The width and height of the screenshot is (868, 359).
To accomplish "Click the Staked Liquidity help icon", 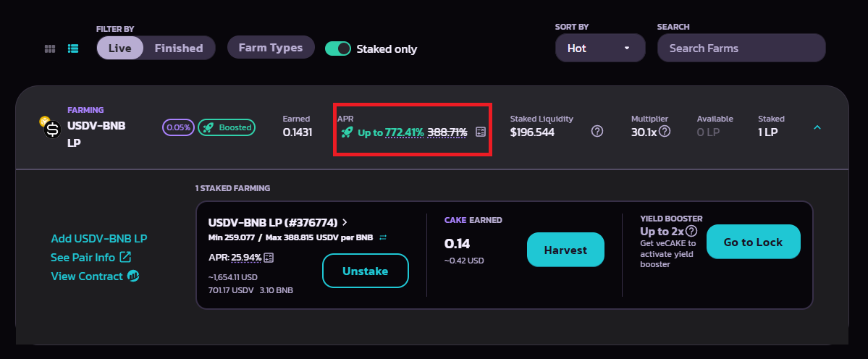I will click(597, 132).
